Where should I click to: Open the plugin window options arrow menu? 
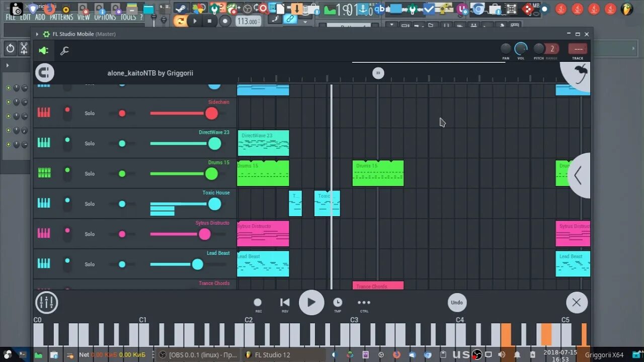point(37,34)
